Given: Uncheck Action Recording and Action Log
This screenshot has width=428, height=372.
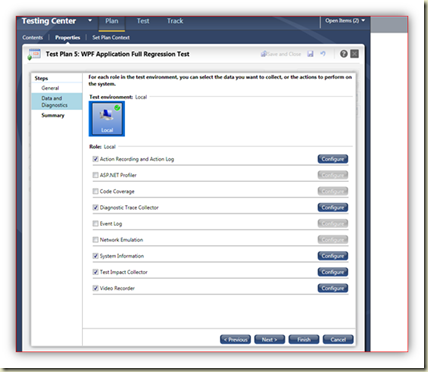Looking at the screenshot, I should click(x=96, y=159).
